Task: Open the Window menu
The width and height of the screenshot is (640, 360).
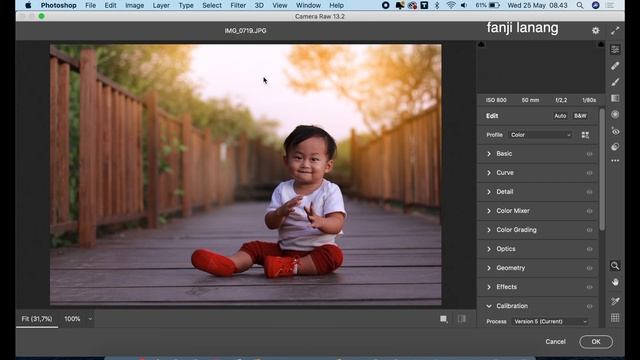Action: click(x=308, y=5)
